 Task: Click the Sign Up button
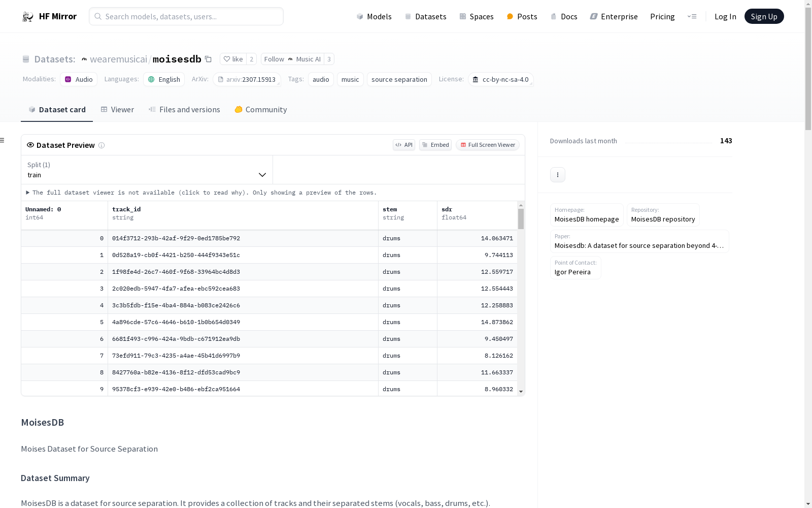pos(764,16)
